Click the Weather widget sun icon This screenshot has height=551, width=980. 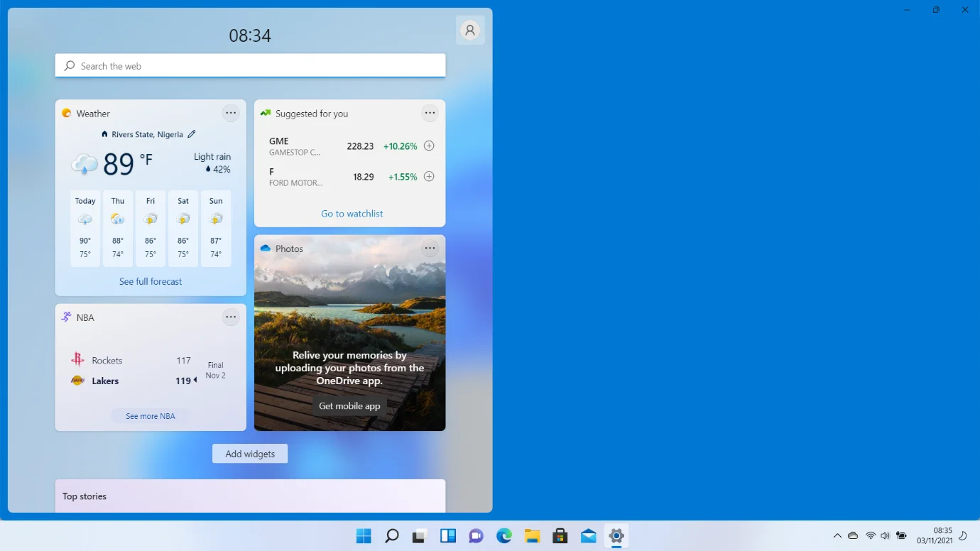[67, 113]
